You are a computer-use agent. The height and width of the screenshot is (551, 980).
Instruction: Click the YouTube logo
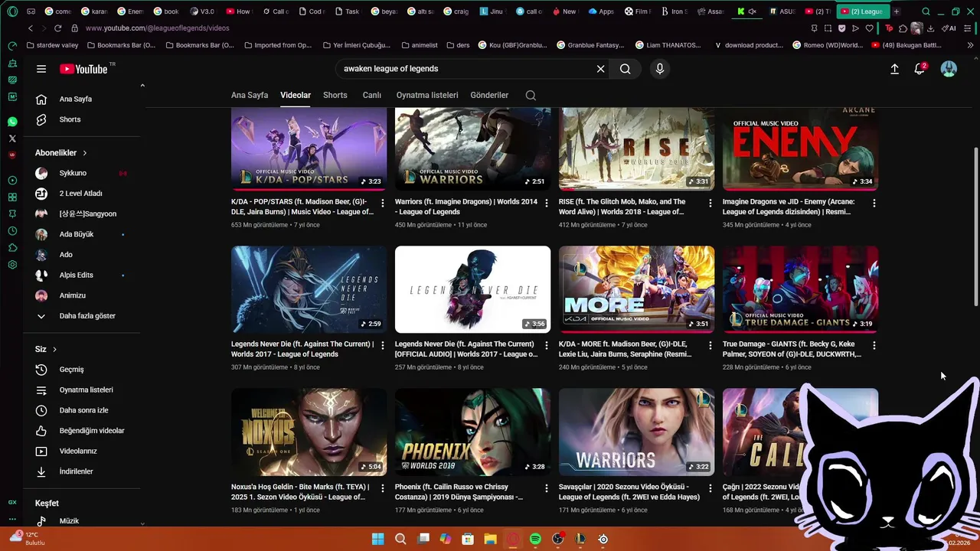click(83, 69)
